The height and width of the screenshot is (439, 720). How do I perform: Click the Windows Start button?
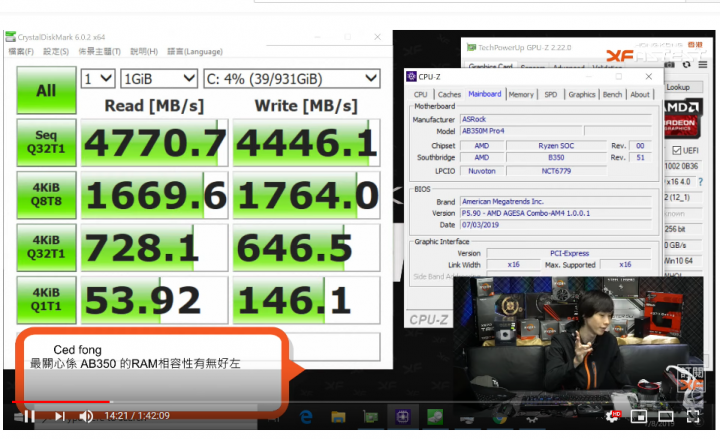tap(19, 417)
